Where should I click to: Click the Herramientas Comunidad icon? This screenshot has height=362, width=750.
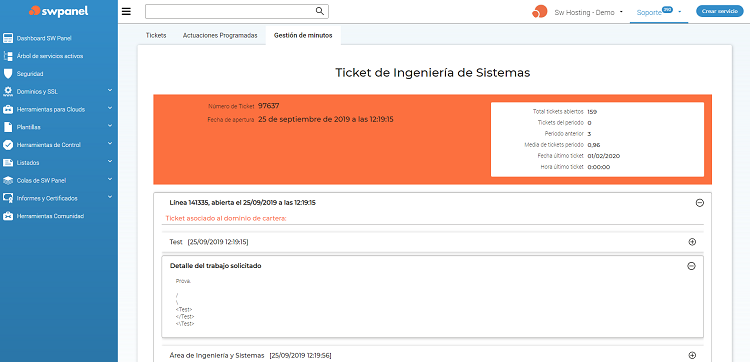(x=8, y=216)
